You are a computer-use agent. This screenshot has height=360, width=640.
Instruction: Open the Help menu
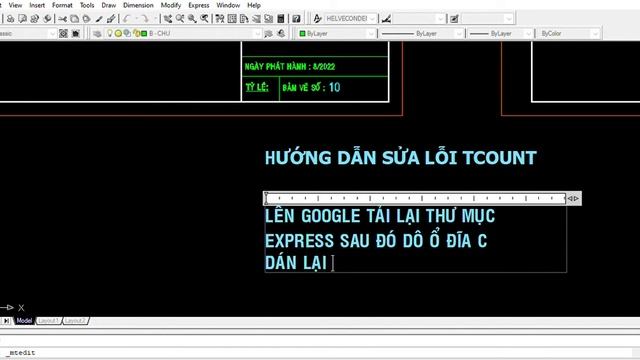click(254, 5)
